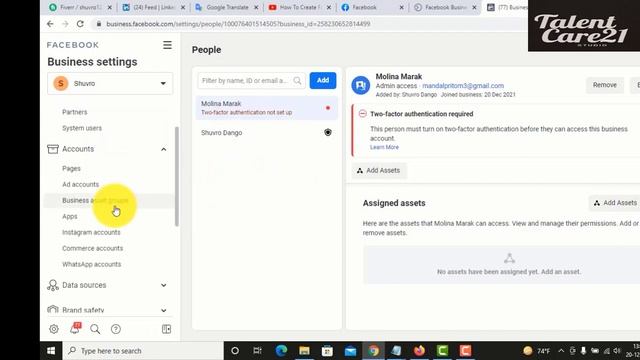Click the blue Add people button

(x=323, y=80)
